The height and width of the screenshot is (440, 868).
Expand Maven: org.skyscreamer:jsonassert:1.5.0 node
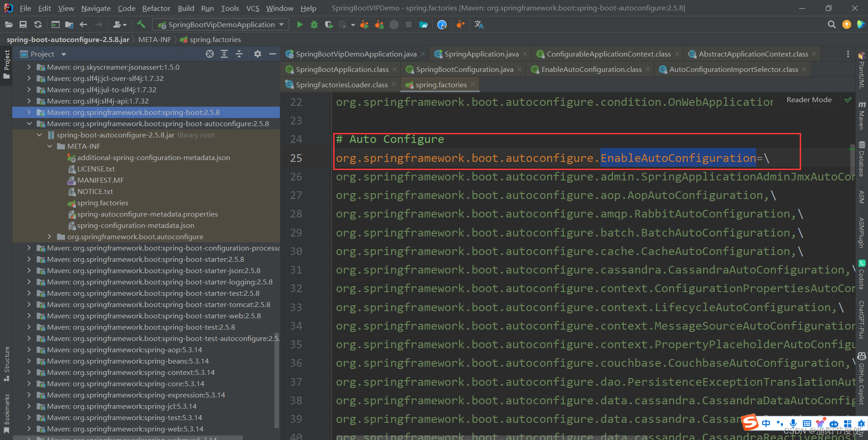click(29, 67)
